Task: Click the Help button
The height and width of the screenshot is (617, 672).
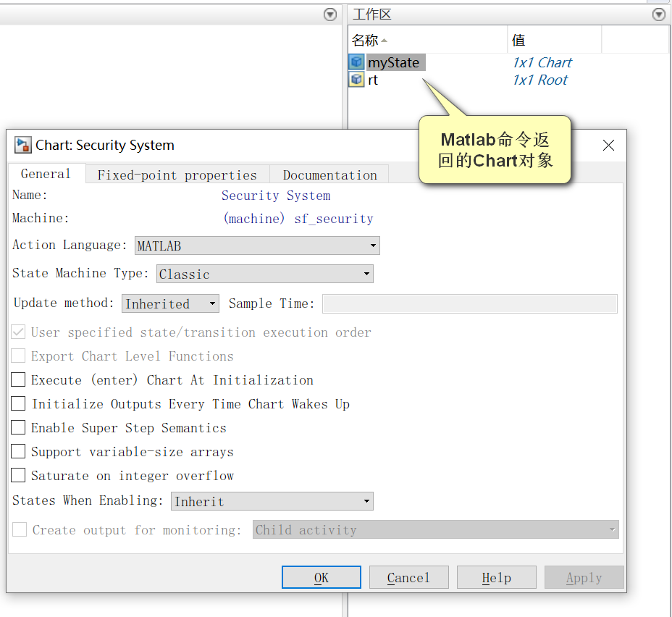Action: point(496,578)
